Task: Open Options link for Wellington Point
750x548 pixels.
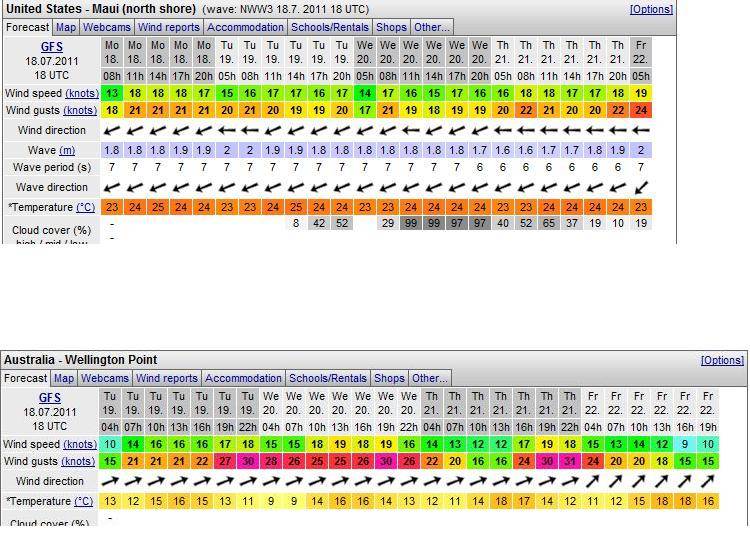Action: pos(722,360)
